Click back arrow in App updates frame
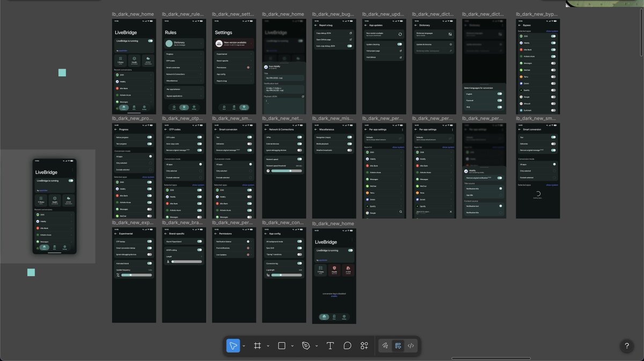This screenshot has width=644, height=361. pos(365,25)
